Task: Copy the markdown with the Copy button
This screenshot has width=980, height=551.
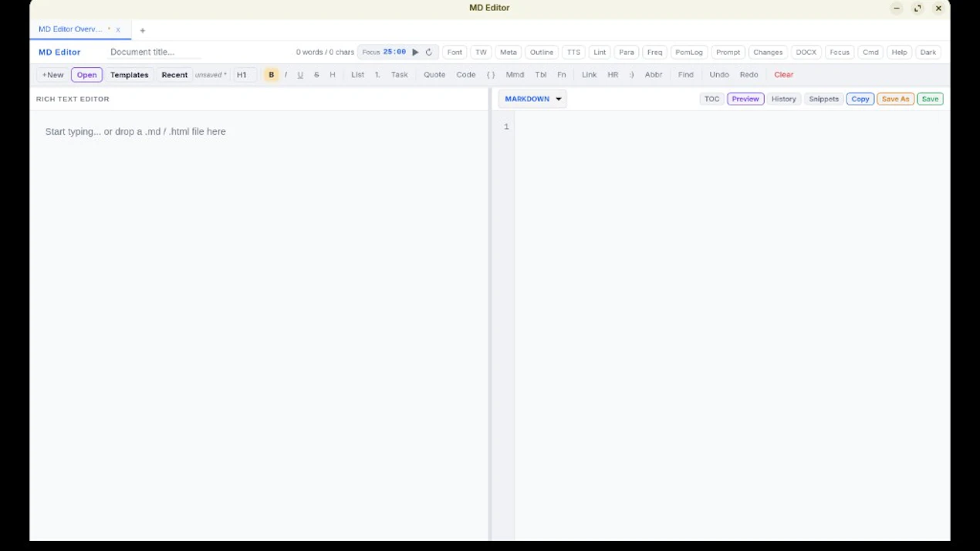Action: pos(860,99)
